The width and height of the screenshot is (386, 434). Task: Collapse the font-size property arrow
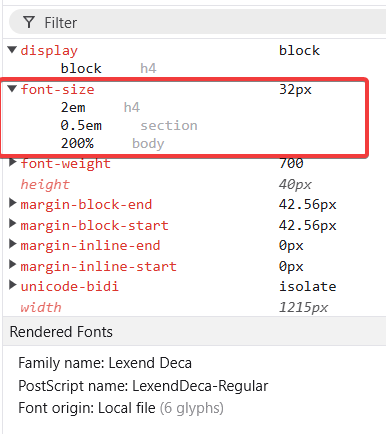pyautogui.click(x=12, y=88)
